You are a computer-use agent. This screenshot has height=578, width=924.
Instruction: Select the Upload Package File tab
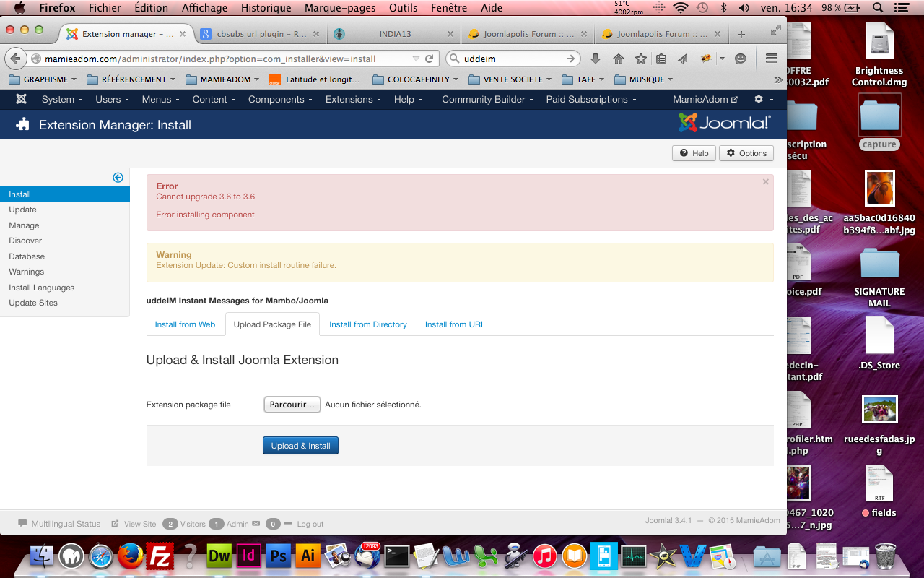(x=272, y=324)
